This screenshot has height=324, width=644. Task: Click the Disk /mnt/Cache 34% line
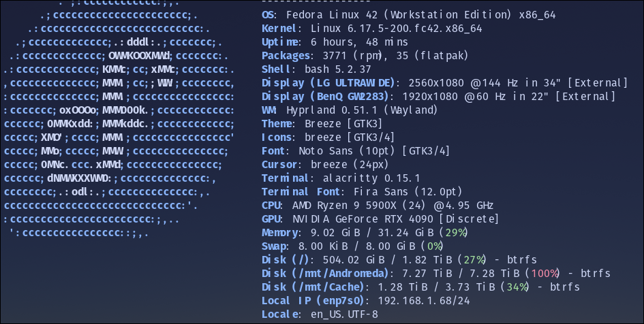click(420, 287)
